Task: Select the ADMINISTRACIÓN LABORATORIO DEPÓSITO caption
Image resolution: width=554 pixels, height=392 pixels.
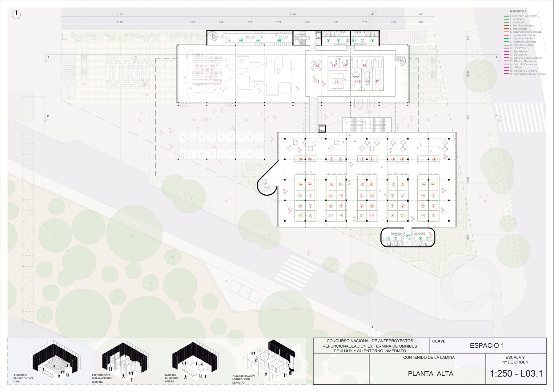Action: point(243,379)
